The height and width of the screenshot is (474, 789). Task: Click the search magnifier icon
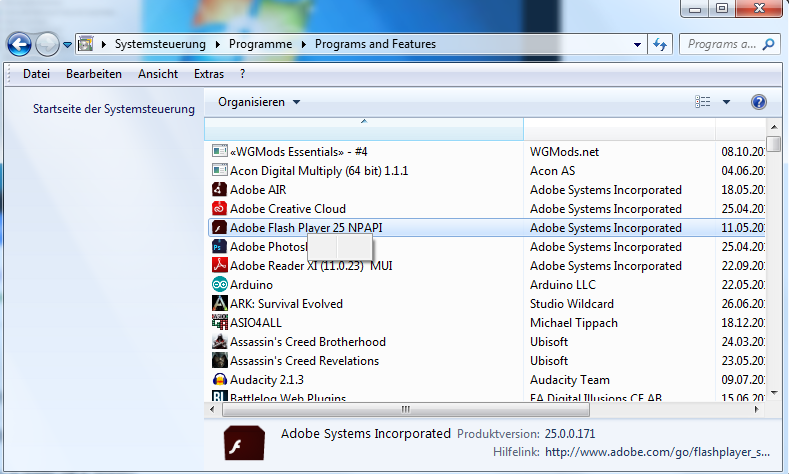click(x=768, y=44)
